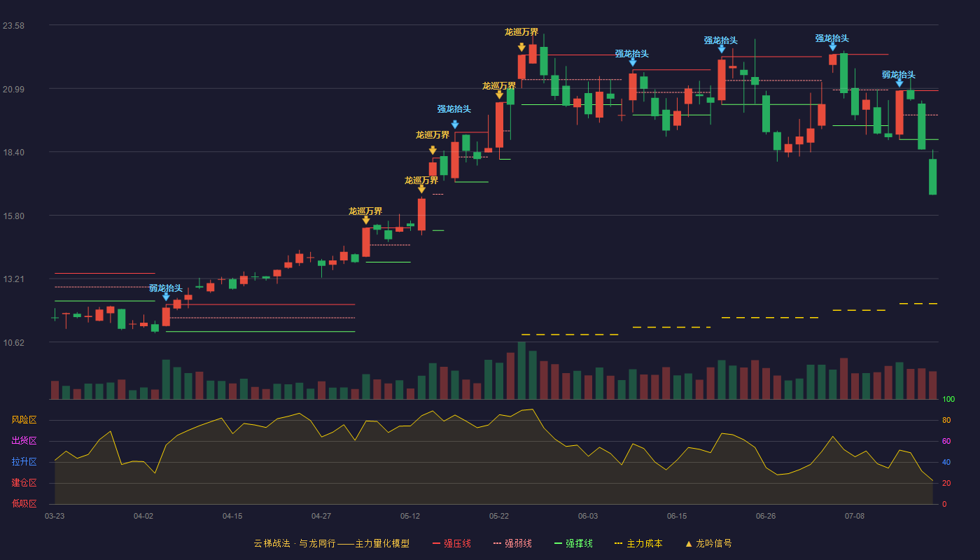The height and width of the screenshot is (560, 980).
Task: Click the green 100 indicator axis value
Action: coord(948,400)
